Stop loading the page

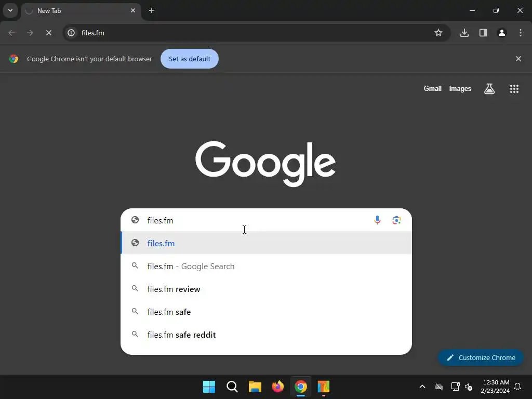tap(49, 33)
